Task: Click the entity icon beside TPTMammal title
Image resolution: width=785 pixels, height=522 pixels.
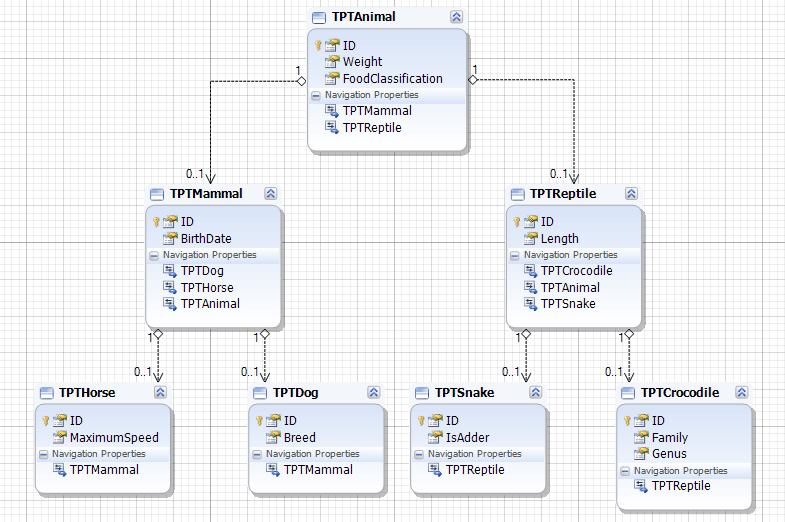Action: coord(157,195)
